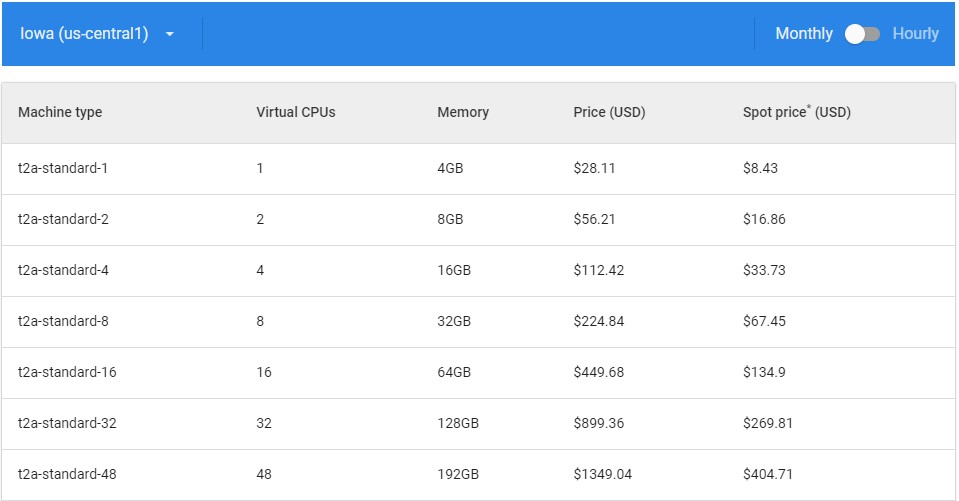The width and height of the screenshot is (959, 501).
Task: Select the Monthly pricing label
Action: (803, 34)
